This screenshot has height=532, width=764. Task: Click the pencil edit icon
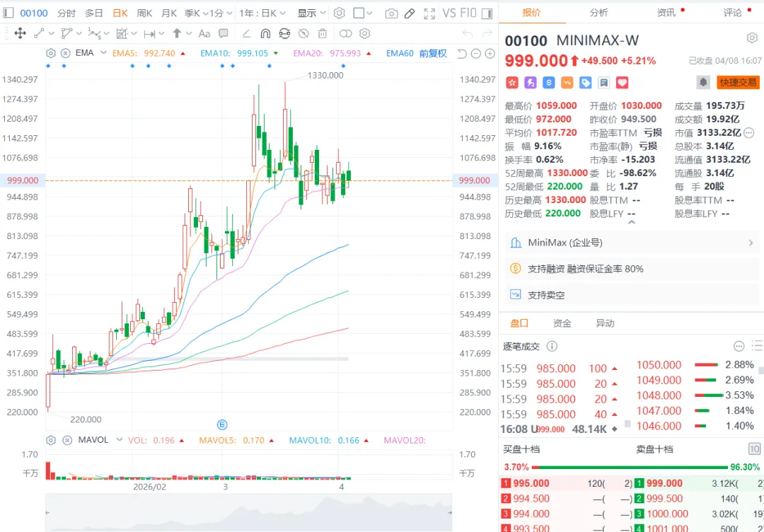pyautogui.click(x=410, y=13)
